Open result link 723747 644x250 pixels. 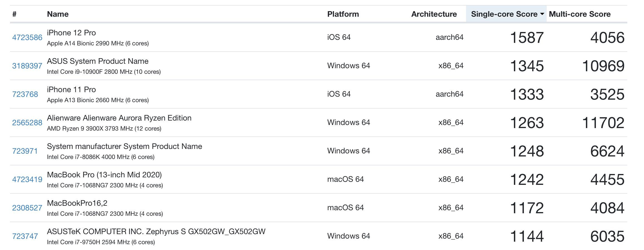click(25, 236)
